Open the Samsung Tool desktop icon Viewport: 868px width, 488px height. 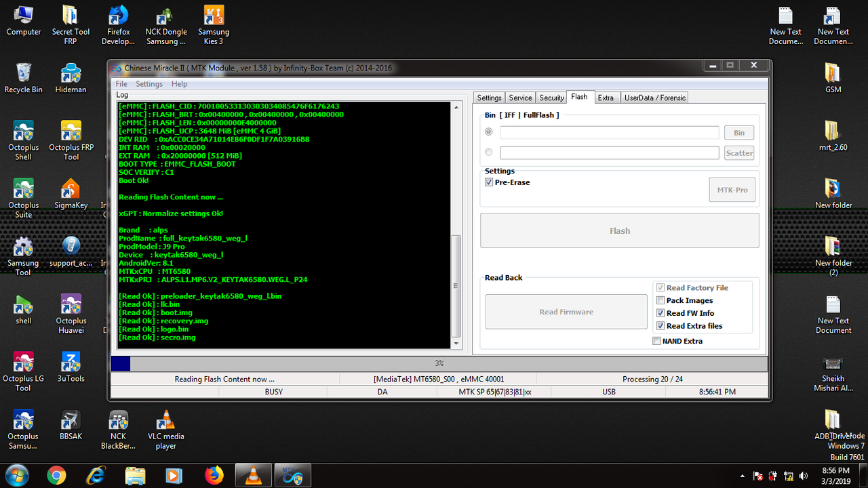(x=24, y=256)
